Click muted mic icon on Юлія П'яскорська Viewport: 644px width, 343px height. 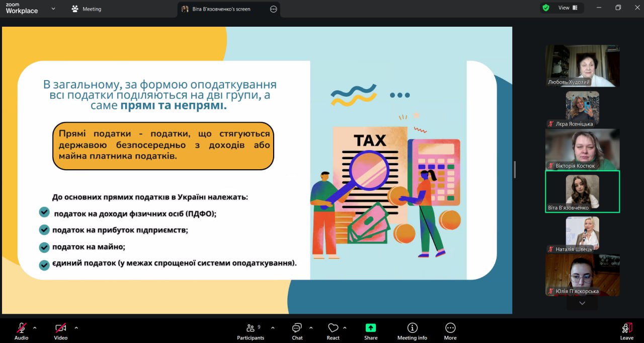pos(551,291)
